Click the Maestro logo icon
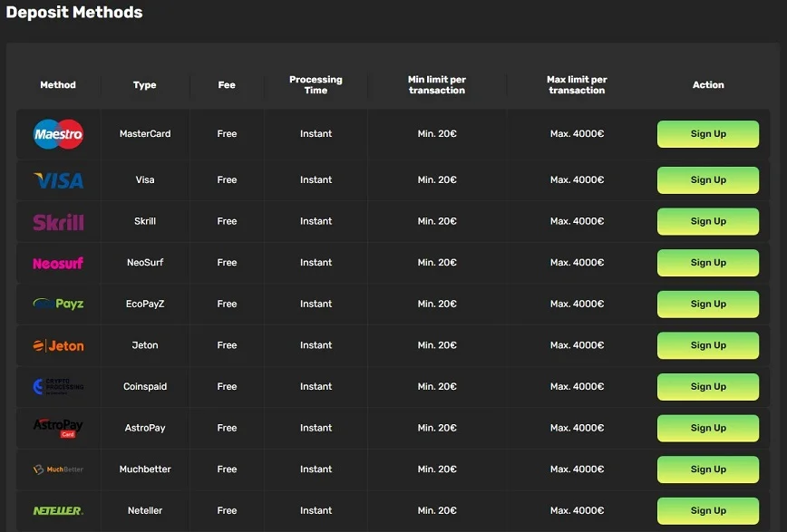The height and width of the screenshot is (532, 787). pos(58,134)
